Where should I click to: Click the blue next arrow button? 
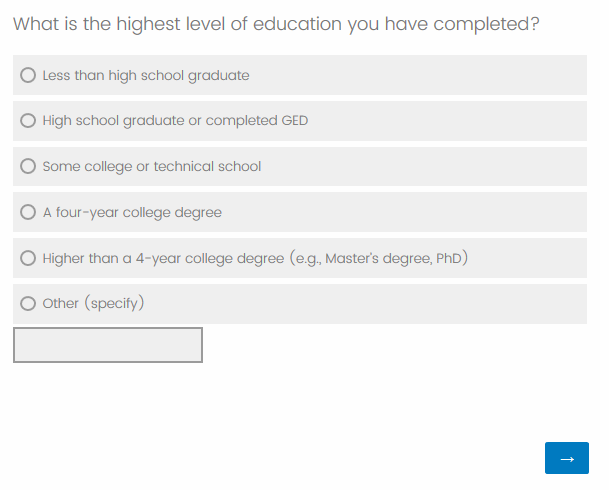pyautogui.click(x=567, y=458)
